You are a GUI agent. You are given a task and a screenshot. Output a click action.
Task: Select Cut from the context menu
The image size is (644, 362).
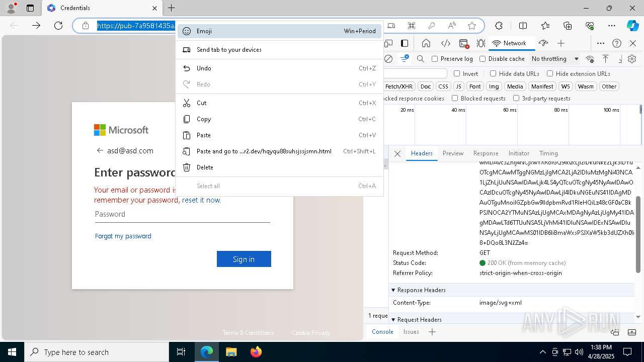(x=279, y=103)
